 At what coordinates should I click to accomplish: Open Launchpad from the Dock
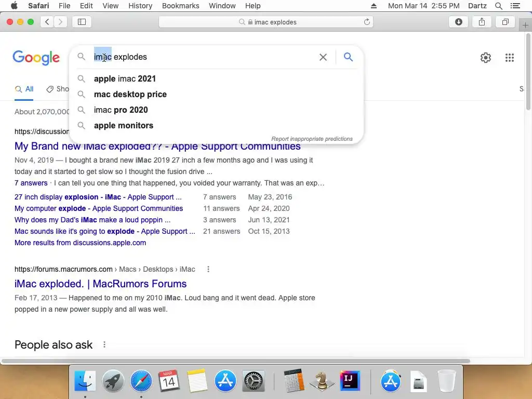pyautogui.click(x=113, y=381)
